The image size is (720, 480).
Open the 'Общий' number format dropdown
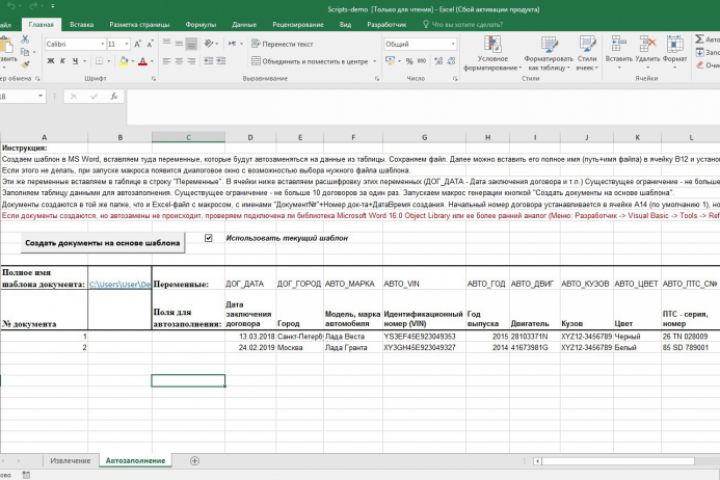pos(453,44)
